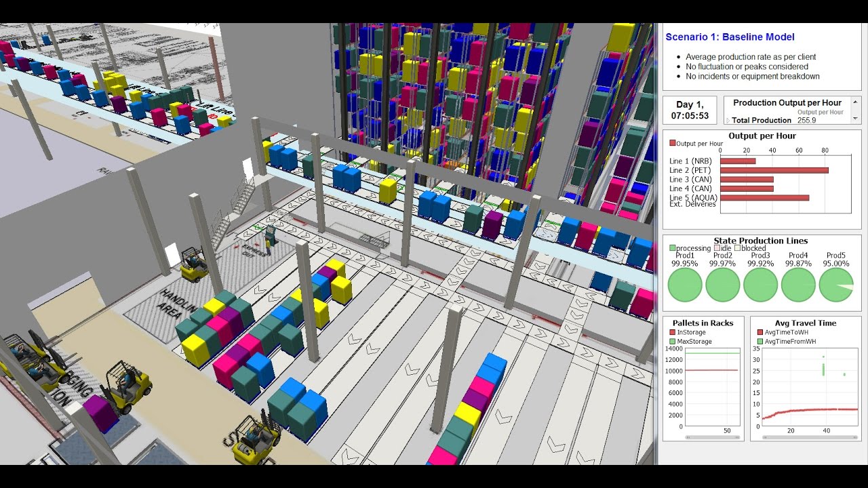Click the Prod2 pie chart

coord(723,285)
